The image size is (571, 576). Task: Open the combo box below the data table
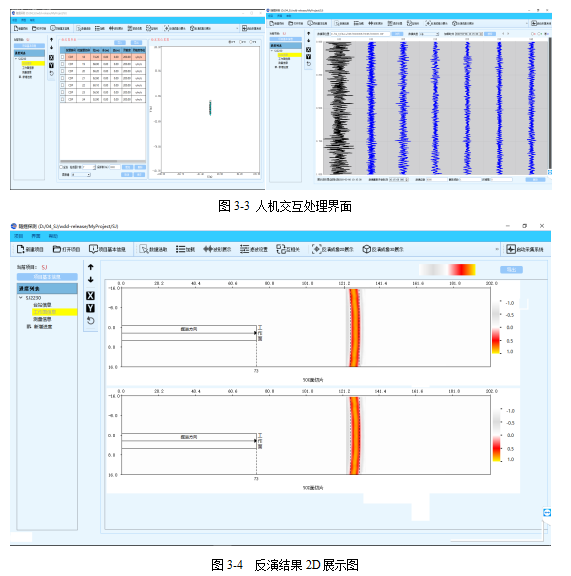click(81, 175)
